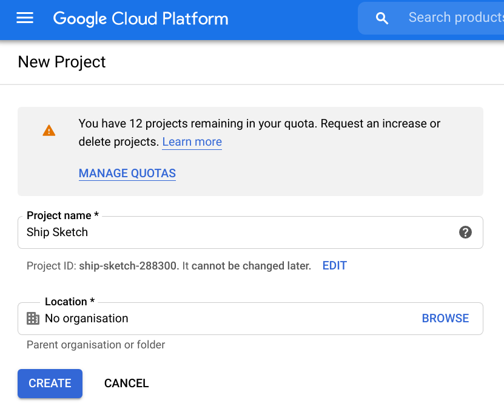The image size is (504, 420).
Task: Click the quota message about 12 projects
Action: click(260, 132)
